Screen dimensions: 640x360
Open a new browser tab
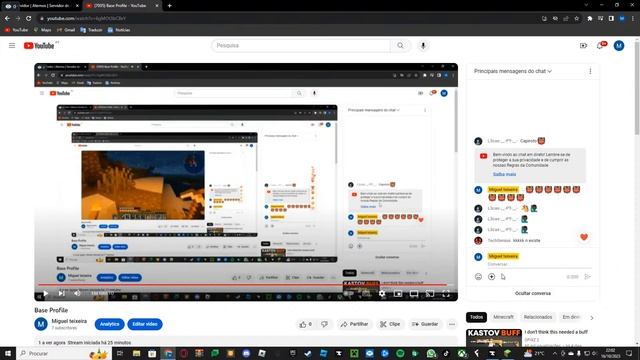(169, 6)
